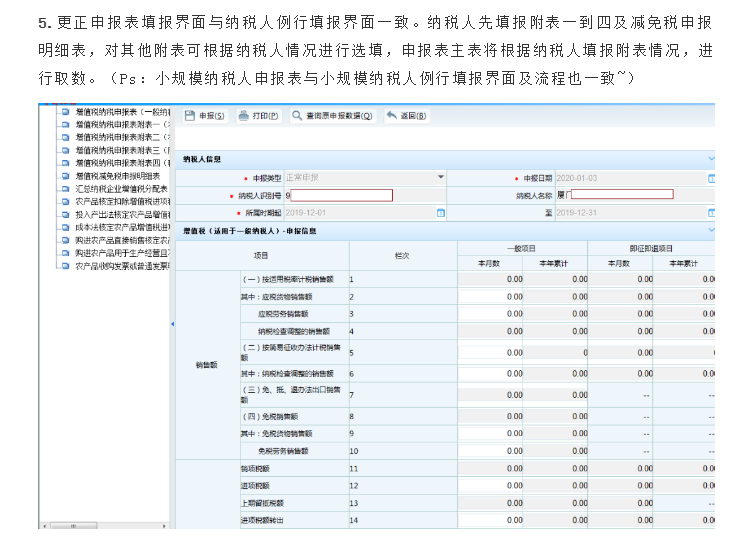Click the tree horizontal scrollbar thumb
The height and width of the screenshot is (555, 755).
click(x=74, y=526)
